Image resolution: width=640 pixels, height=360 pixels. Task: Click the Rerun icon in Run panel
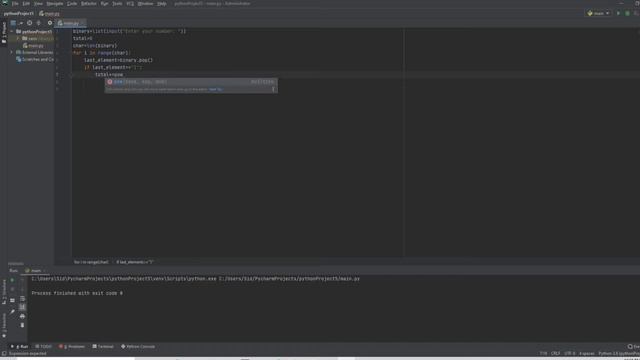pos(12,280)
